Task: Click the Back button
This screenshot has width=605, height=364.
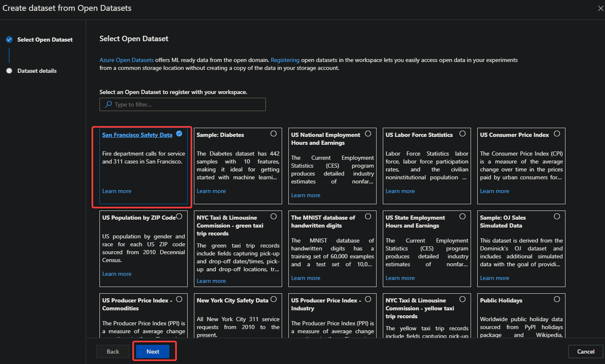Action: pyautogui.click(x=113, y=352)
